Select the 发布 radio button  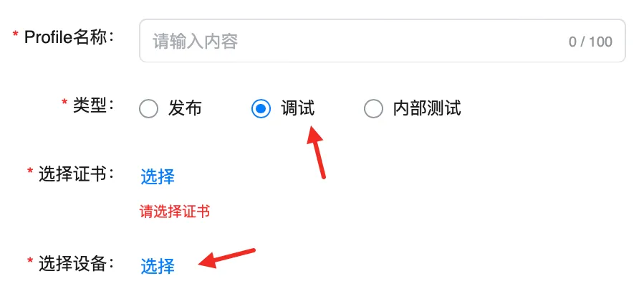coord(148,109)
